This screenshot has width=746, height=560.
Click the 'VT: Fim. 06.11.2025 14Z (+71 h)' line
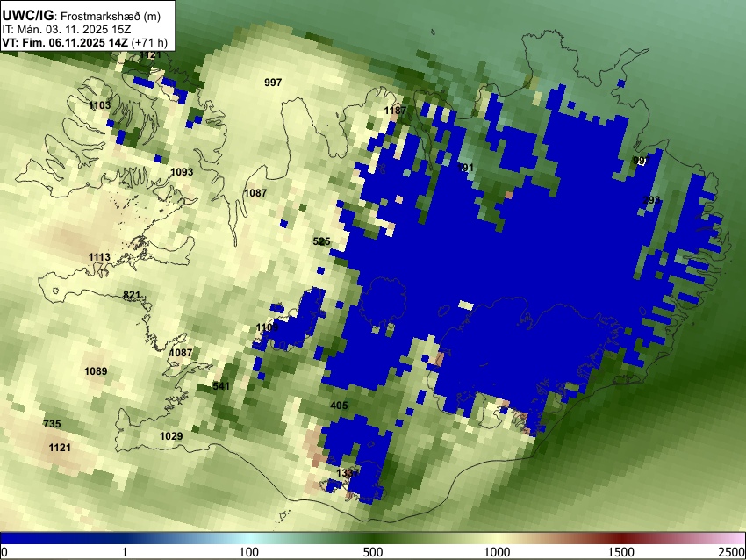pyautogui.click(x=84, y=42)
